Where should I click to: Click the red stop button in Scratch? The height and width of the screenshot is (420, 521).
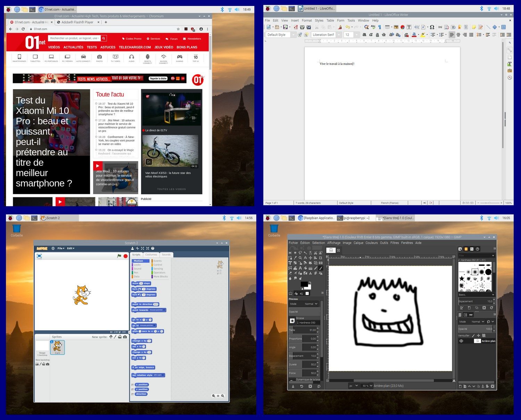125,256
